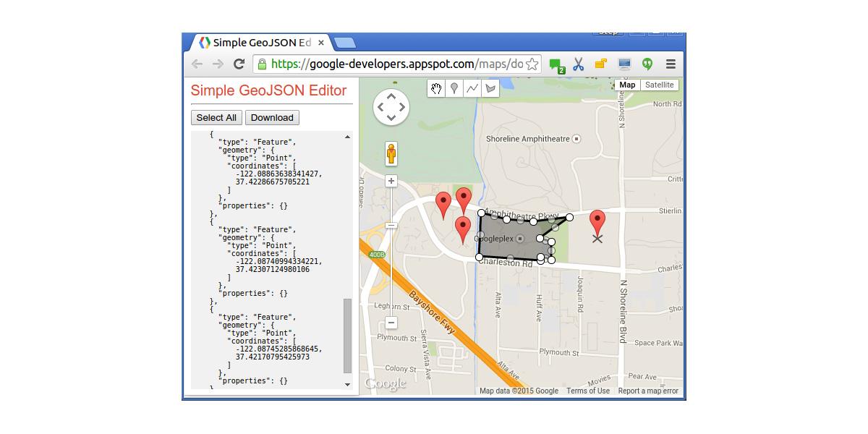Click the green lock site security icon
The width and height of the screenshot is (868, 434).
(x=262, y=64)
